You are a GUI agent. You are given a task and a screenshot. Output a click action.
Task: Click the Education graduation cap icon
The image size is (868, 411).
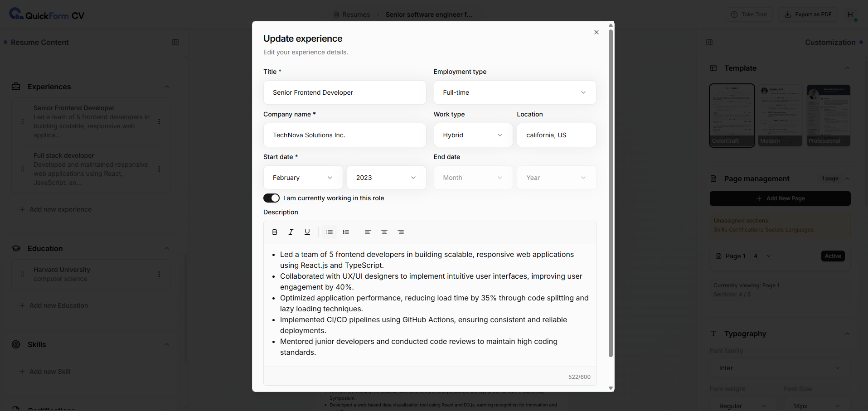coord(16,248)
